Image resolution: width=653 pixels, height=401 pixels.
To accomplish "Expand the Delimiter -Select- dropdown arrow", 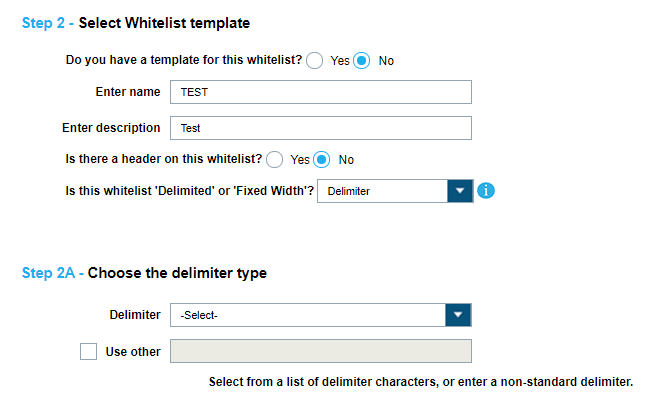I will pyautogui.click(x=459, y=315).
